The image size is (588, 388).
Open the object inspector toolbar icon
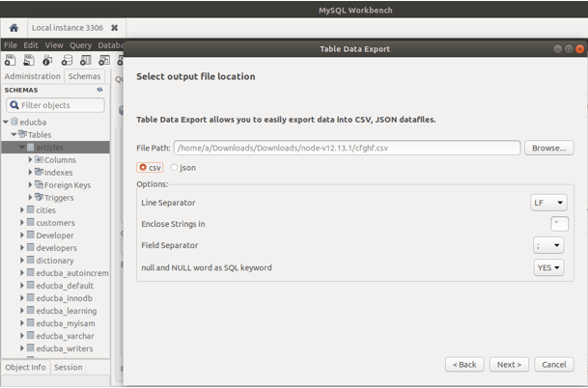pos(47,60)
